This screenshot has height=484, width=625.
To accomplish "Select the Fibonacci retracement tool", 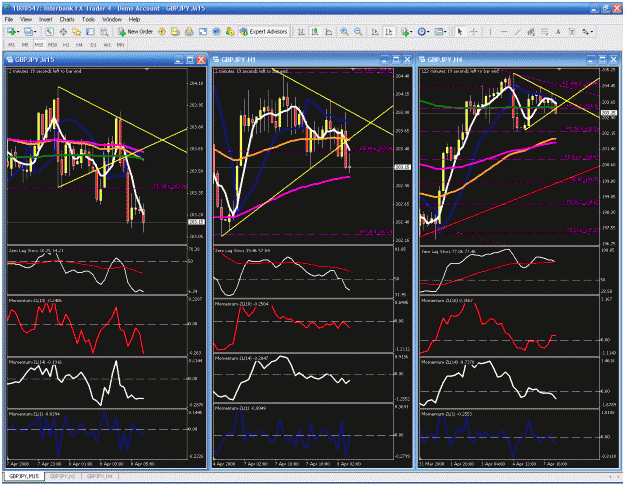I will (x=544, y=31).
